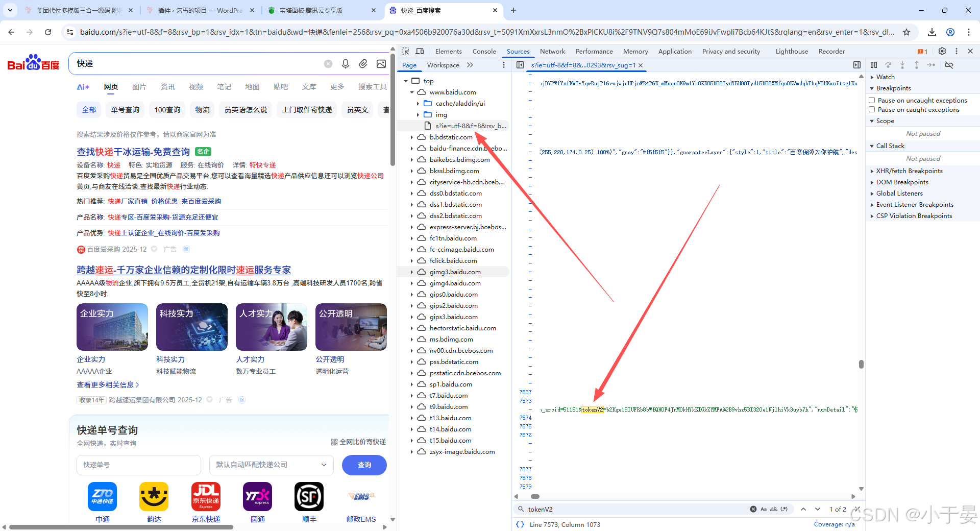980x531 pixels.
Task: Open DevTools settings gear
Action: point(942,51)
